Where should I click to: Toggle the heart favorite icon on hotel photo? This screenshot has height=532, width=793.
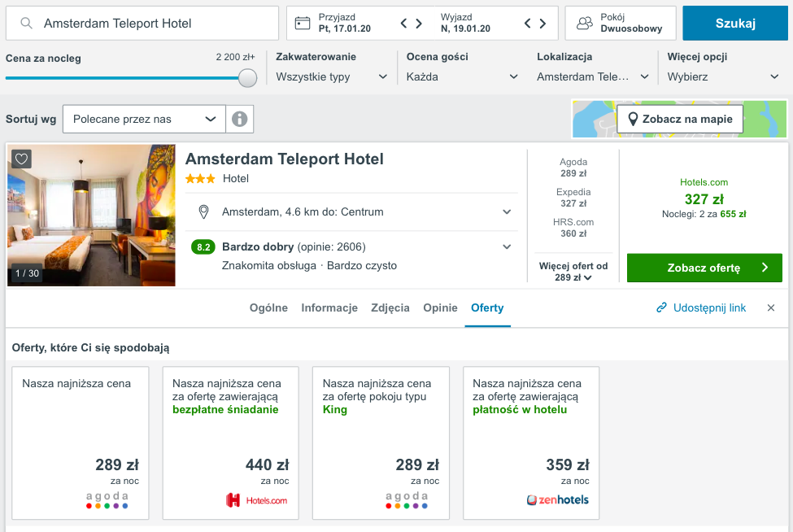[x=22, y=159]
